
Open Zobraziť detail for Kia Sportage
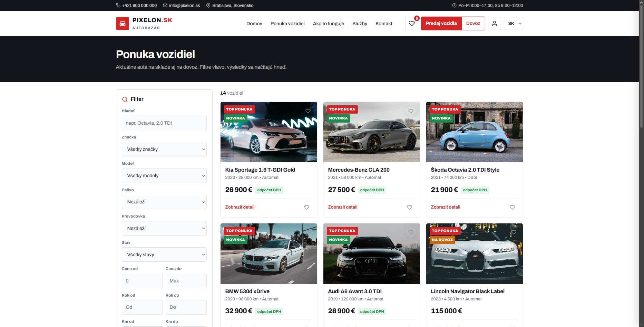[x=240, y=207]
